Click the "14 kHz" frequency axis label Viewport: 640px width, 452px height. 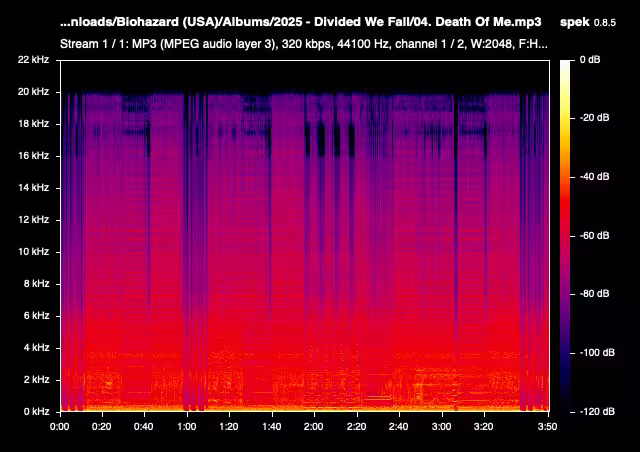[x=33, y=187]
